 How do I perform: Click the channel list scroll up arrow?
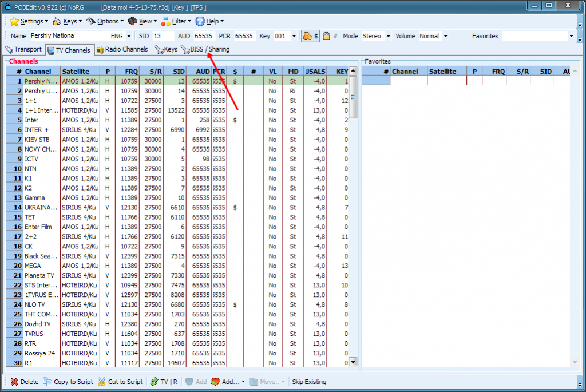click(353, 71)
